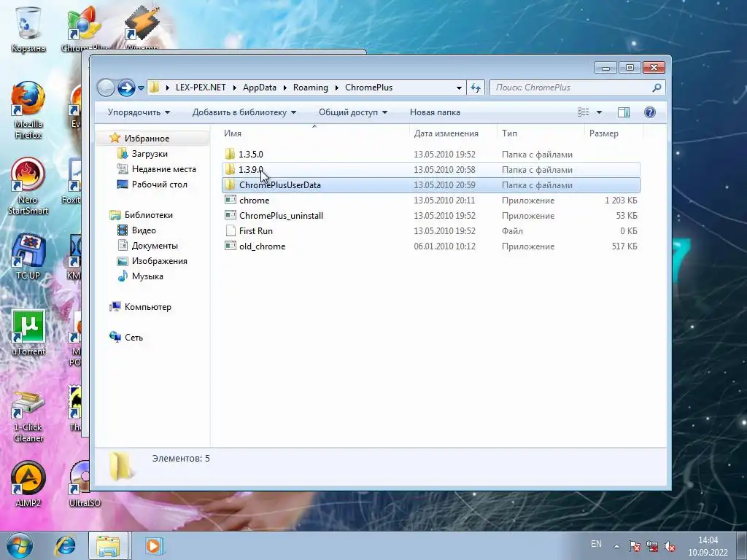Click the search magnifier icon
This screenshot has height=560, width=747.
pos(657,87)
